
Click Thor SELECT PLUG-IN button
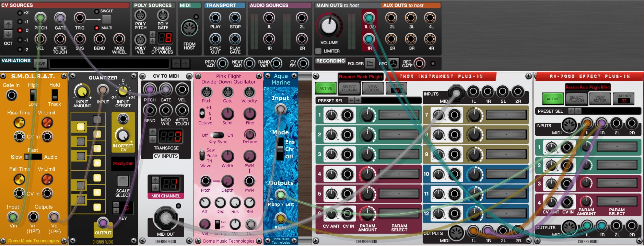pyautogui.click(x=350, y=88)
